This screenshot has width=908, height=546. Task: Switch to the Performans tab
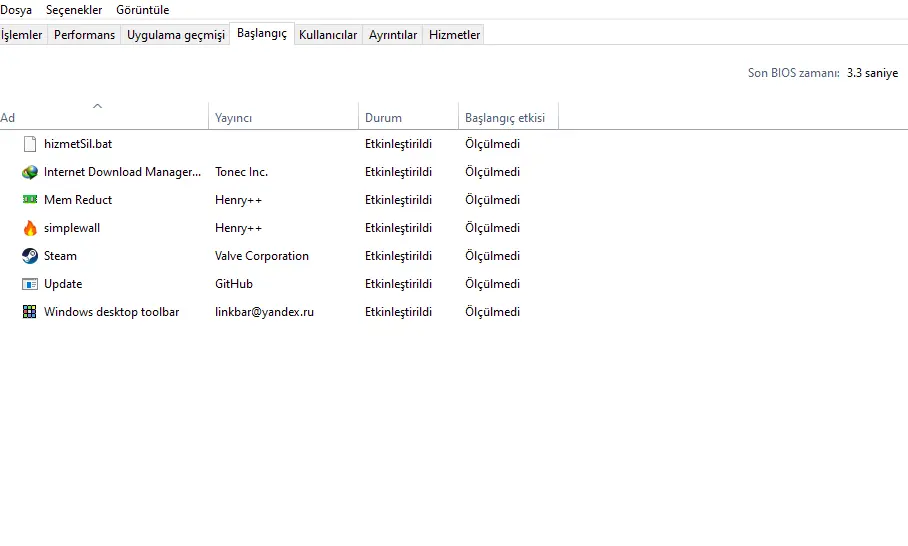tap(85, 35)
